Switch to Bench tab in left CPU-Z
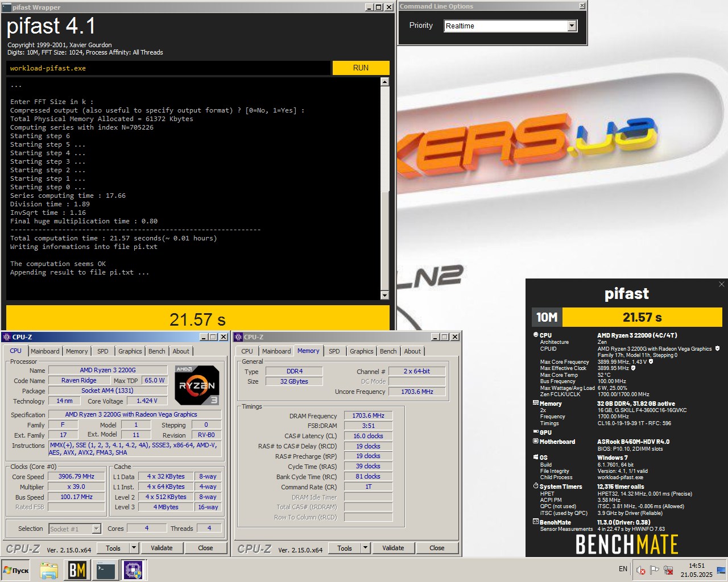Viewport: 728px width, 582px height. click(157, 351)
